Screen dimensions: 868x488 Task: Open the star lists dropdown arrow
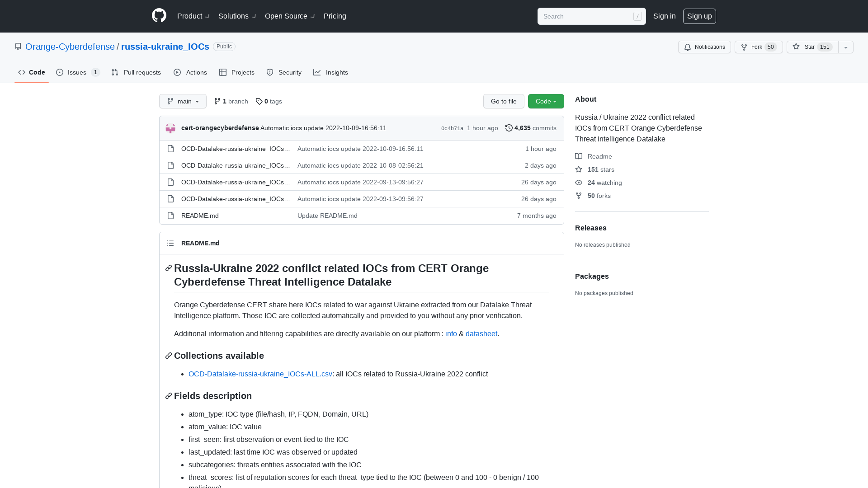click(x=846, y=47)
